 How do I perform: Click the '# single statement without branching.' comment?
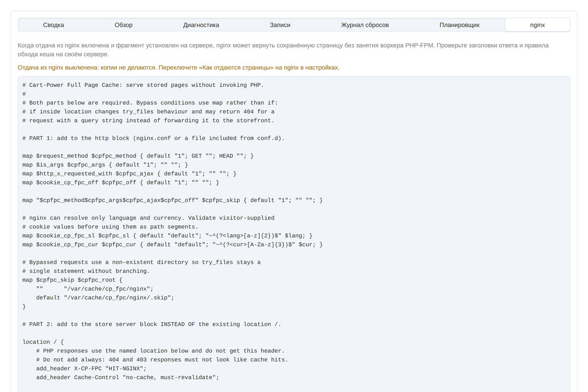[86, 271]
